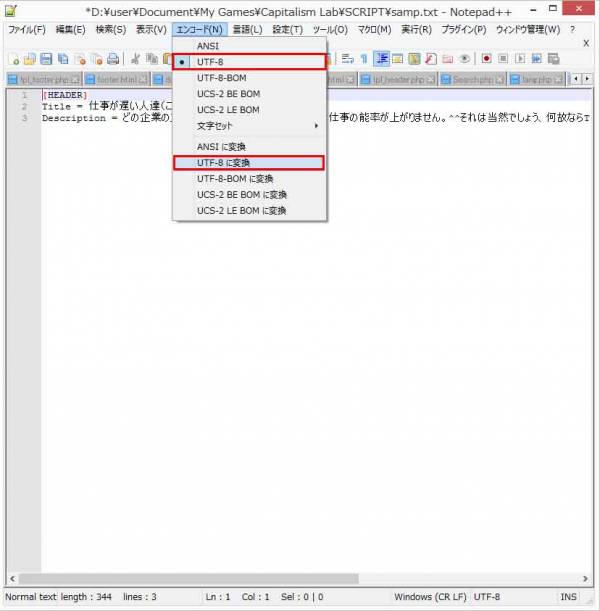The height and width of the screenshot is (611, 600).
Task: Select ANSI encoding in menu
Action: [249, 46]
